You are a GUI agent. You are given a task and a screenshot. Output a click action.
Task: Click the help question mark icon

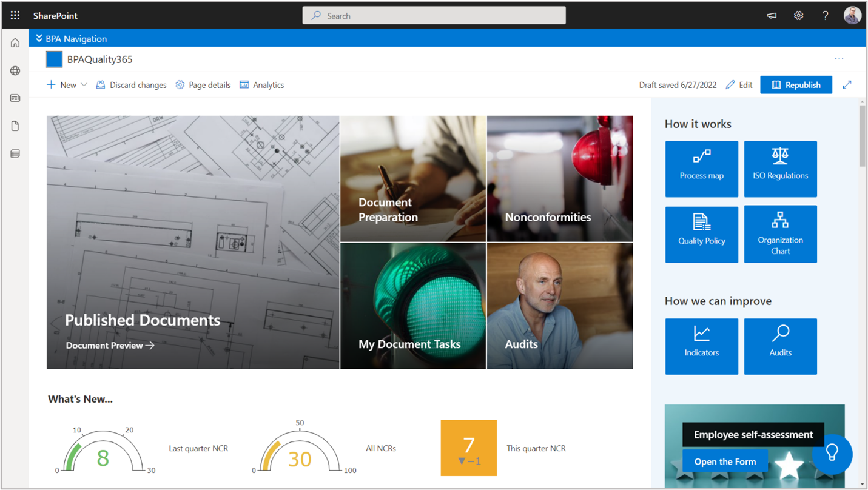[825, 16]
